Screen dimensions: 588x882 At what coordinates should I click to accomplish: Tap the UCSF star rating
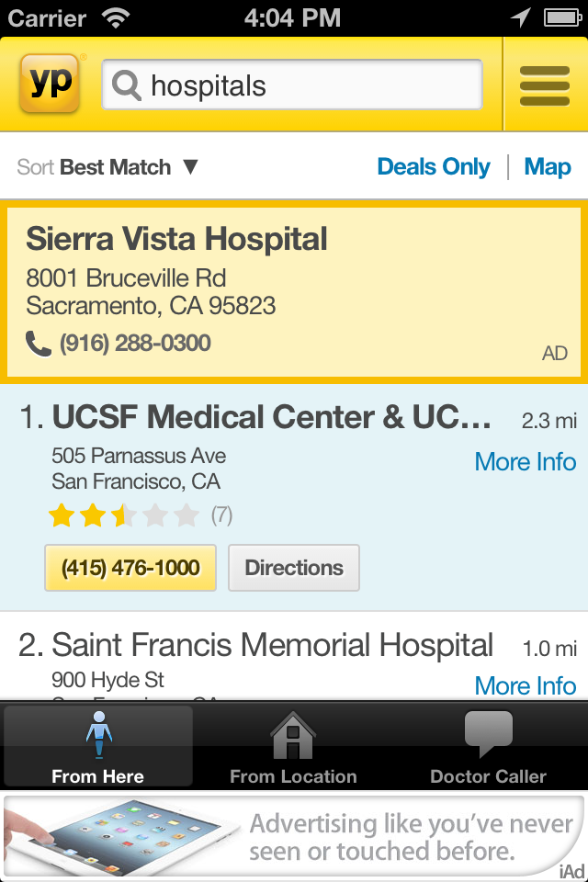point(124,515)
